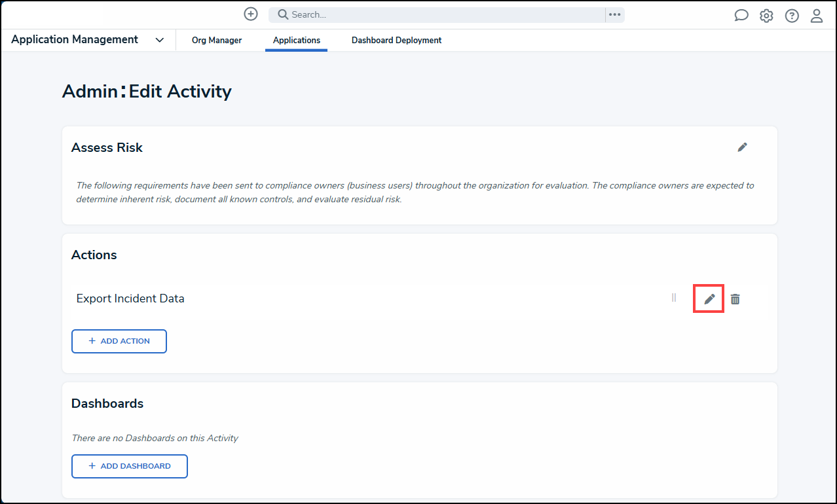Click the Export Incident Data action name

point(130,298)
